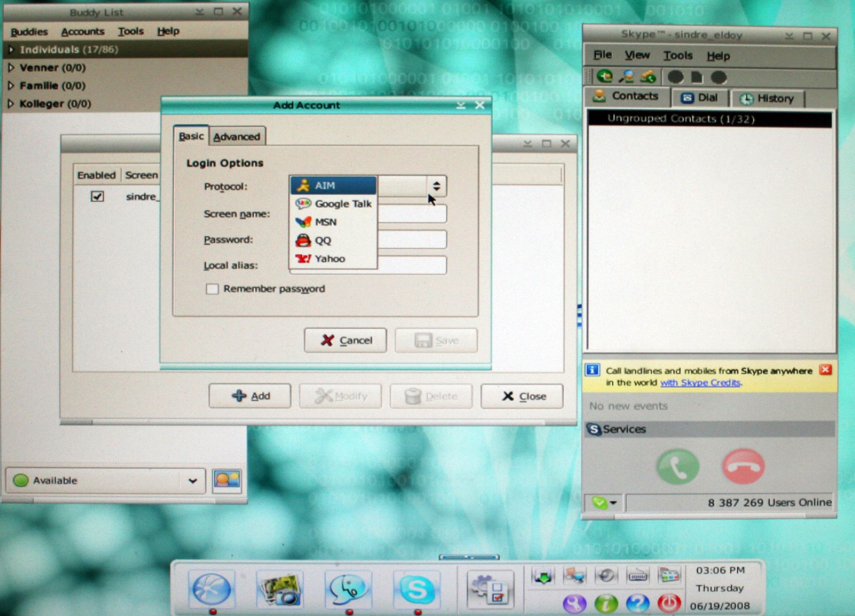Cancel the Add Account dialog
This screenshot has width=855, height=616.
click(x=345, y=340)
